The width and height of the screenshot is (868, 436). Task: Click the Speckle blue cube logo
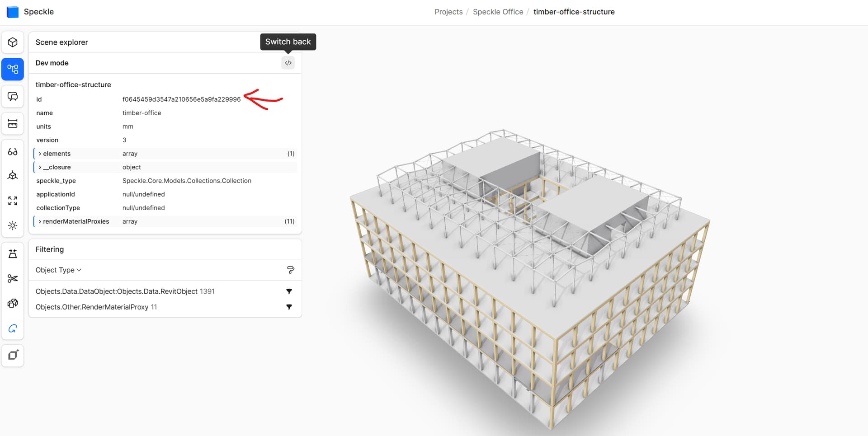tap(13, 12)
